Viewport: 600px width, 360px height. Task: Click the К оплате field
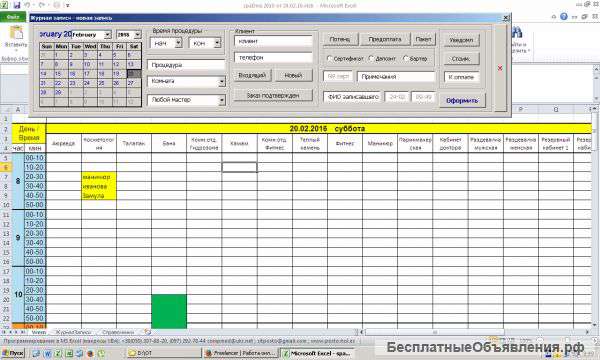(x=461, y=77)
